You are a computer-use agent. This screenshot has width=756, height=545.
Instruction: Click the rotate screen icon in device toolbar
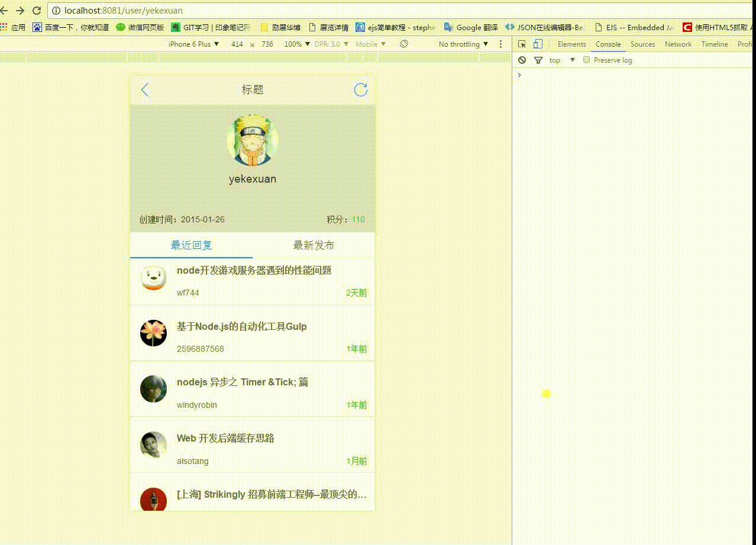[404, 44]
